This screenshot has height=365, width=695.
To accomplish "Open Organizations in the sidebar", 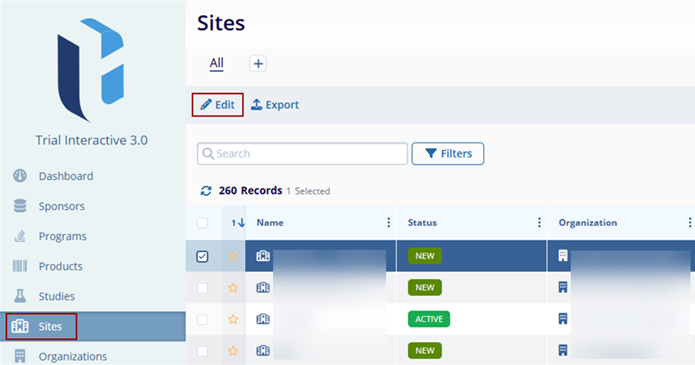I will [x=73, y=357].
